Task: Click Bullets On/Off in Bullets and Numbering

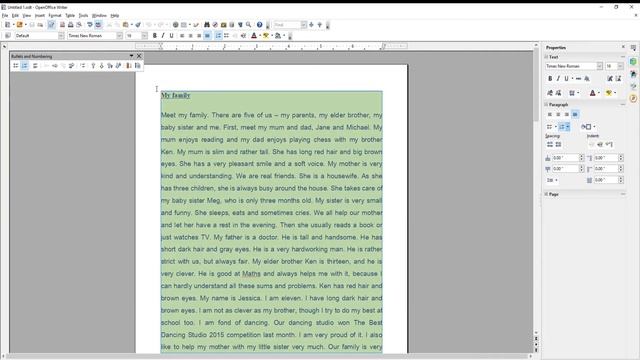Action: (x=16, y=65)
